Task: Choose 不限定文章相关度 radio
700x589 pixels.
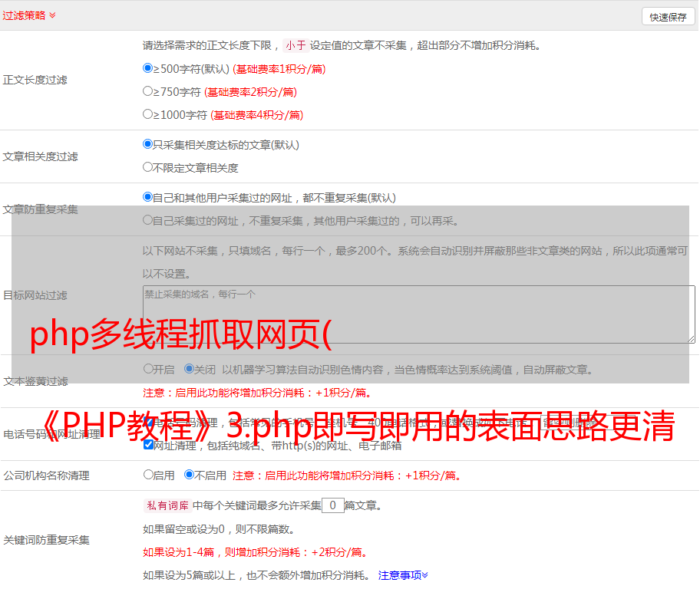Action: pyautogui.click(x=147, y=167)
